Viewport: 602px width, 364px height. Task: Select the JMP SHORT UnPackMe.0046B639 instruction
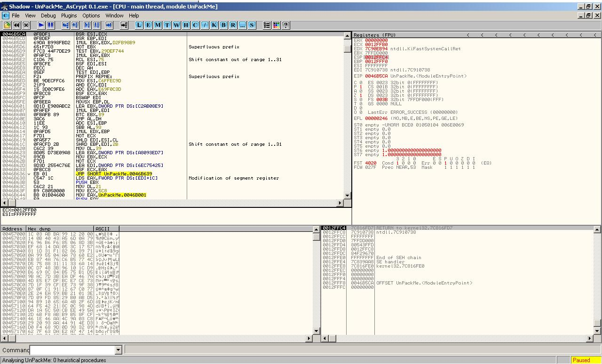[x=113, y=174]
